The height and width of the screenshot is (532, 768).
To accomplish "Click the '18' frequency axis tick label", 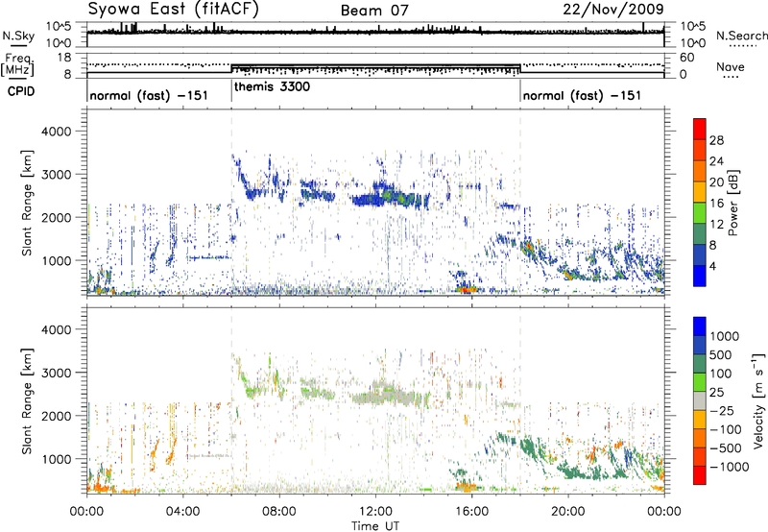I will pos(64,58).
